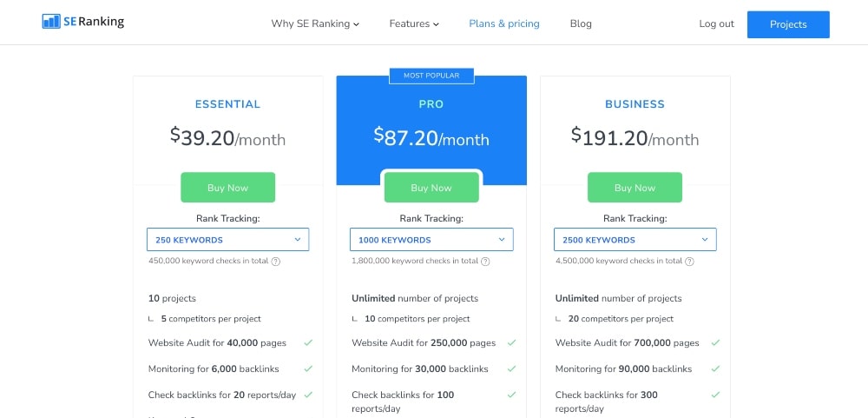
Task: Open the Why SE Ranking menu
Action: coord(315,23)
